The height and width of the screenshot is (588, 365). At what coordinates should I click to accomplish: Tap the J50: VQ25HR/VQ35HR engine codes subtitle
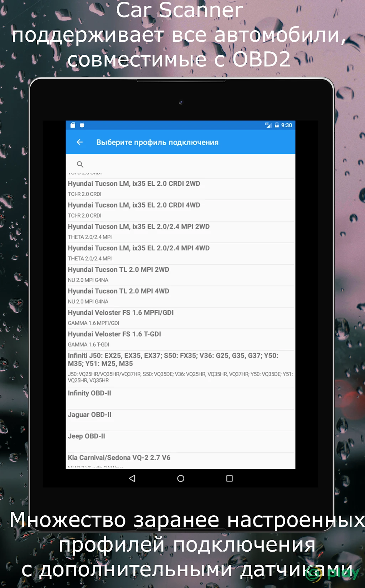[180, 377]
